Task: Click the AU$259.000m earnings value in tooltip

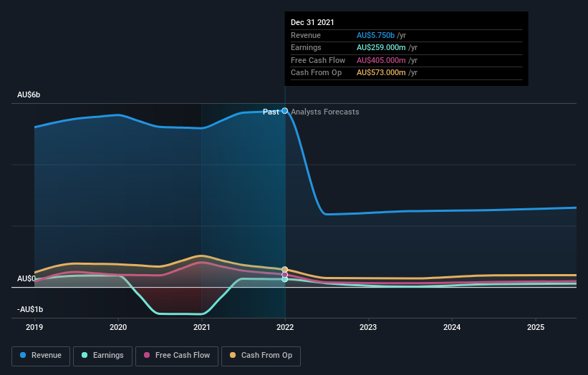Action: [381, 47]
